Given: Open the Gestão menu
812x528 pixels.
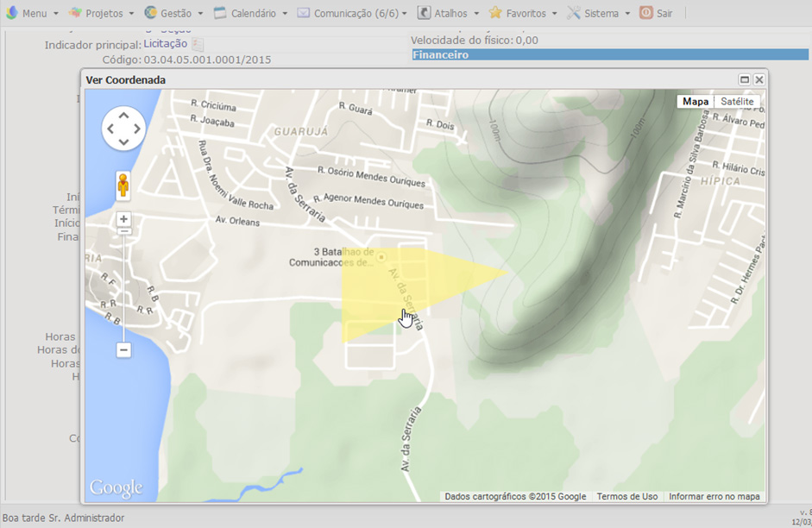Looking at the screenshot, I should 174,13.
